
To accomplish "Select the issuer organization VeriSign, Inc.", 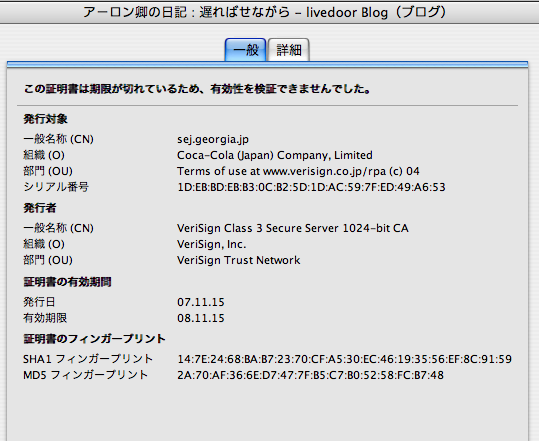I will pos(211,244).
